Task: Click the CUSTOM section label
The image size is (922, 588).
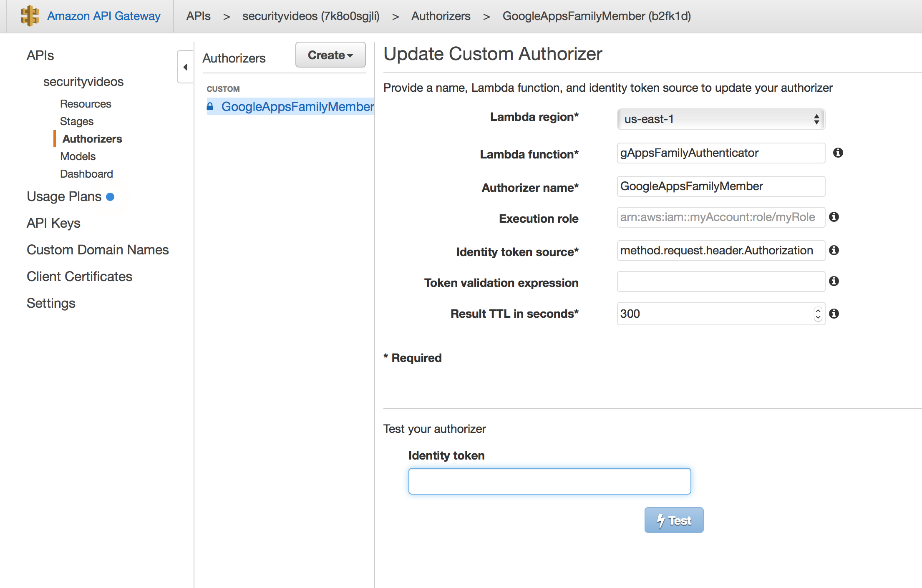Action: pos(223,89)
